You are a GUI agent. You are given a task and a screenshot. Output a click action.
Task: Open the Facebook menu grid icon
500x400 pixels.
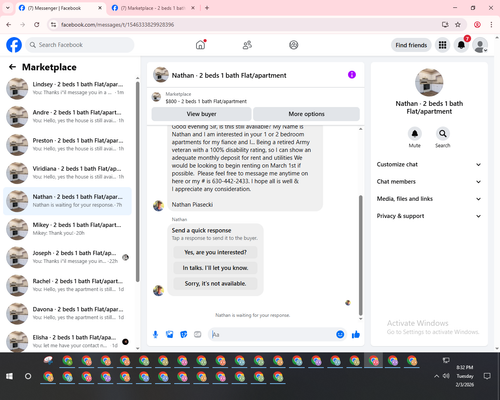442,45
